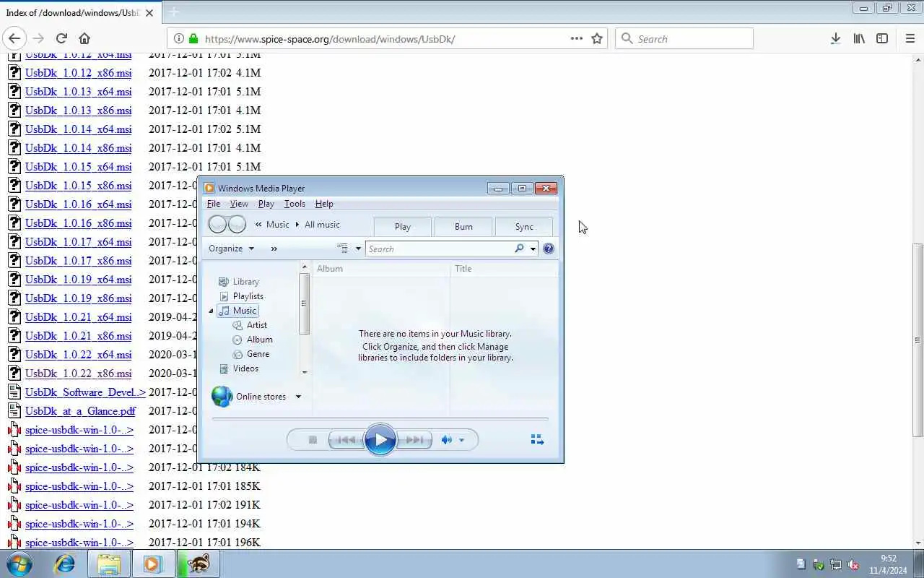The width and height of the screenshot is (924, 578).
Task: Open the Sync tab
Action: click(524, 226)
